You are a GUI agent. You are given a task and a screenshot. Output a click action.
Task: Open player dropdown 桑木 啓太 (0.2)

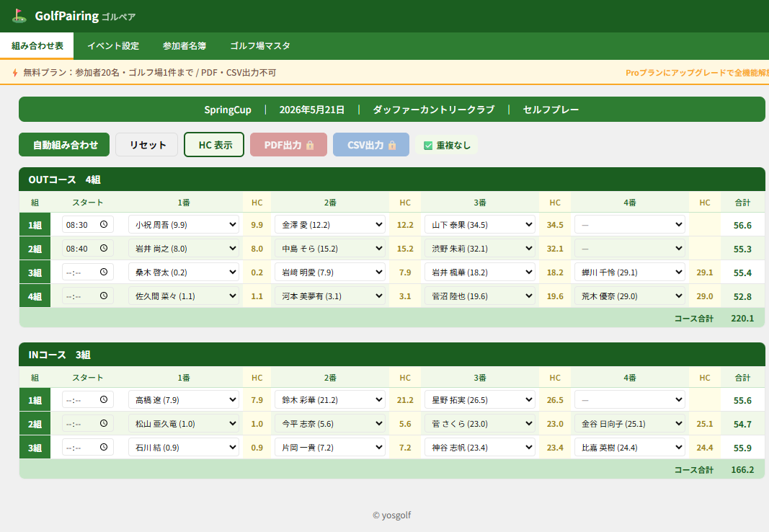(184, 272)
